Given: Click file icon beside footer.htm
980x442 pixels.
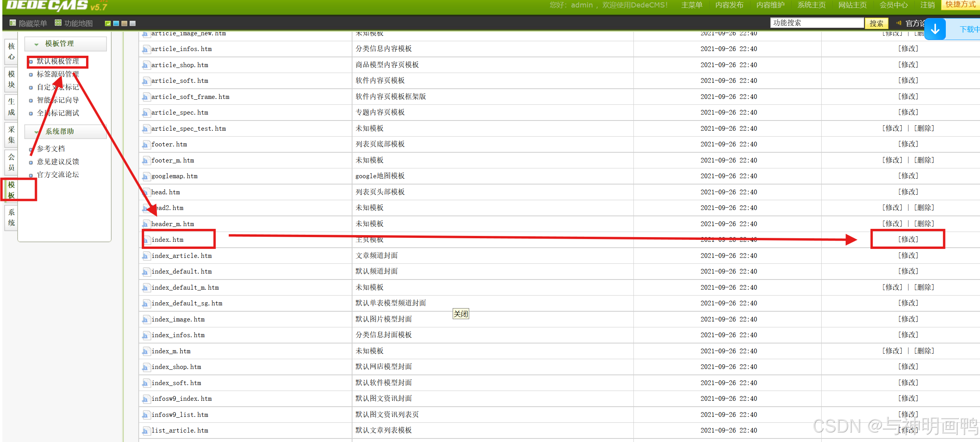Looking at the screenshot, I should pos(146,145).
